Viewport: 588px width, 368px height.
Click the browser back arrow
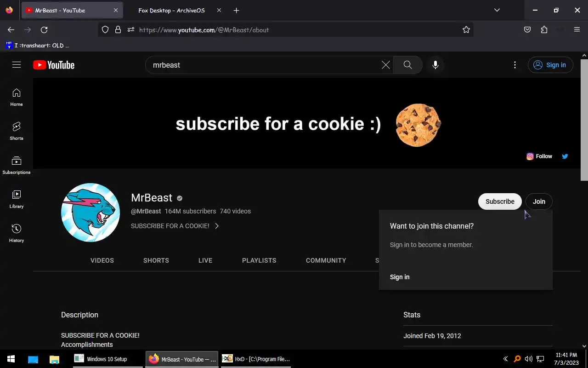pyautogui.click(x=11, y=30)
